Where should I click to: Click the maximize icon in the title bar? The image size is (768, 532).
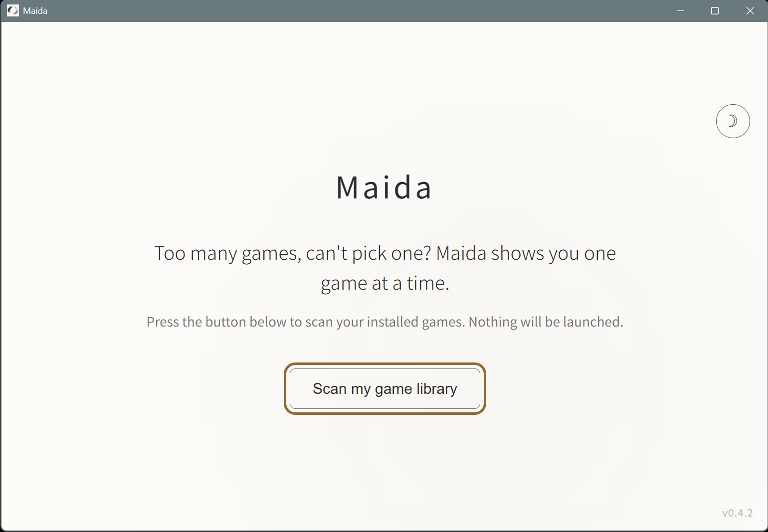coord(715,10)
